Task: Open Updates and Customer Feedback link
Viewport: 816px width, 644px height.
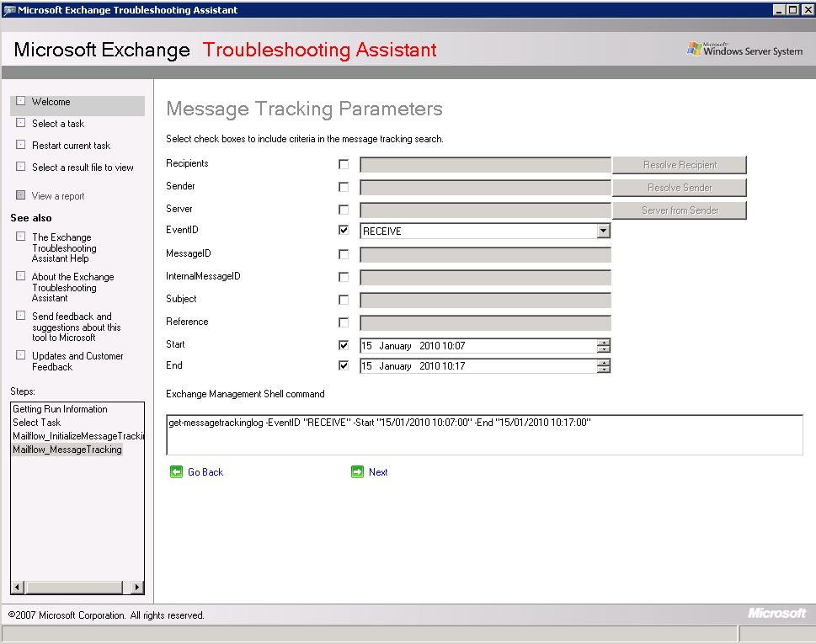Action: (x=77, y=361)
